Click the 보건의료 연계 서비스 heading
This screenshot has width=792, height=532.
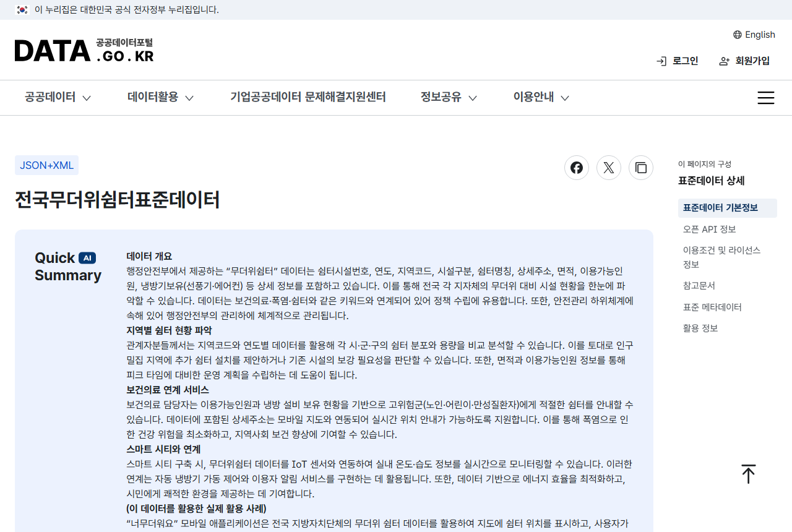pyautogui.click(x=168, y=390)
